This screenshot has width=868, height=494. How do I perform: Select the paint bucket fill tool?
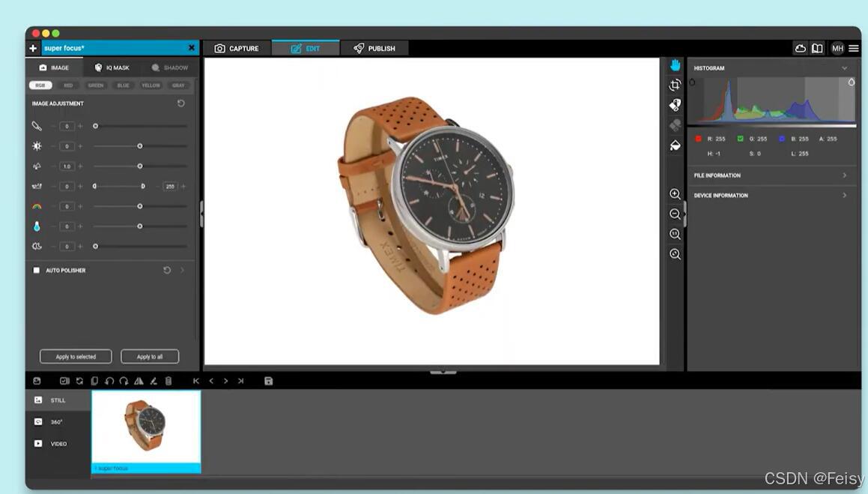pos(675,145)
